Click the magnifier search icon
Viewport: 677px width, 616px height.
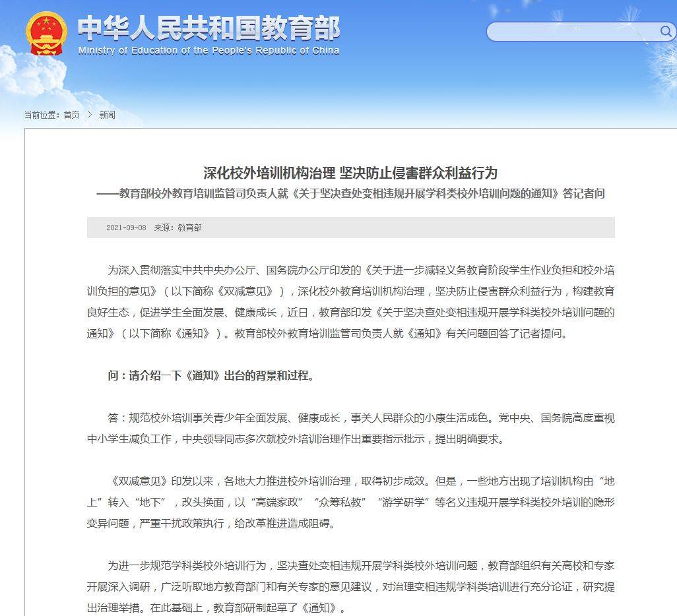click(x=665, y=31)
